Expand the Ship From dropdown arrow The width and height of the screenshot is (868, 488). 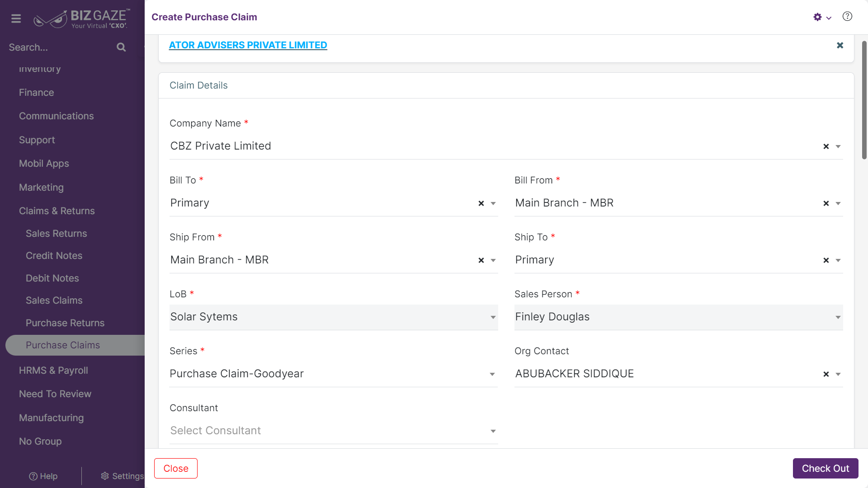[493, 260]
